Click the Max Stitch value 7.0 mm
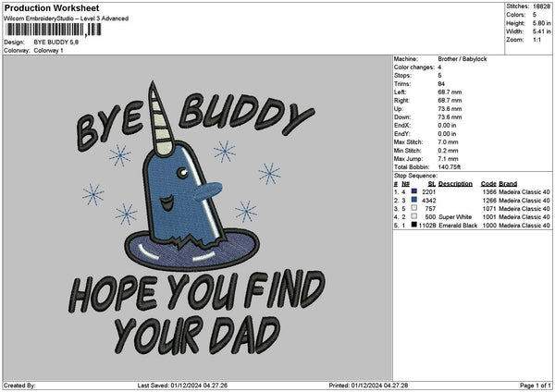This screenshot has height=392, width=555. (x=448, y=142)
